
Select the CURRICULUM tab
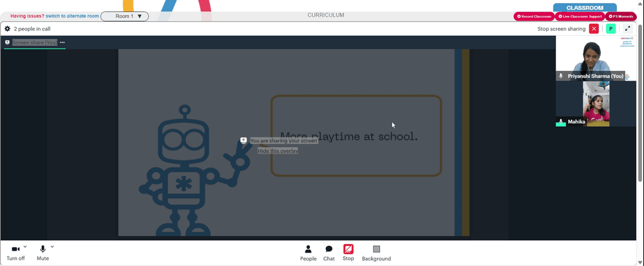326,15
